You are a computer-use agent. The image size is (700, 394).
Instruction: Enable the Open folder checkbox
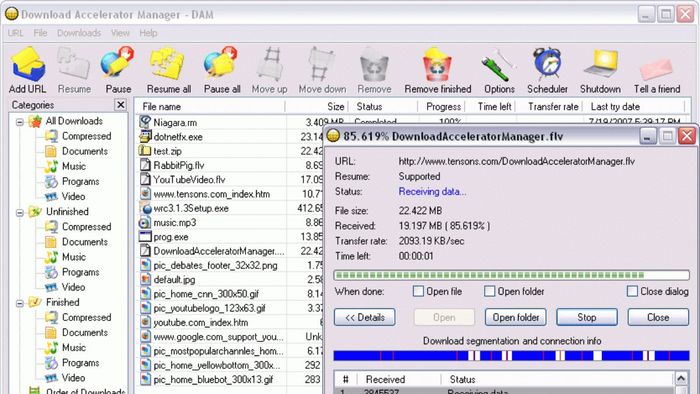click(x=490, y=291)
